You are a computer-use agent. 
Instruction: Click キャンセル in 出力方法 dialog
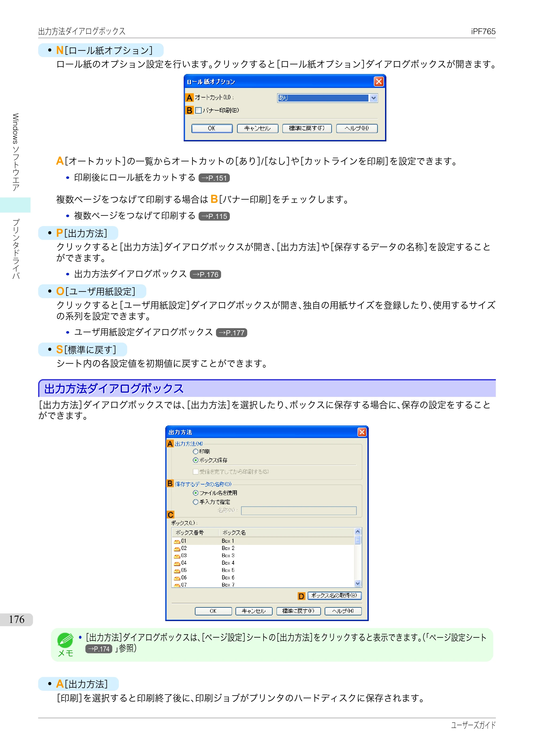(x=254, y=611)
